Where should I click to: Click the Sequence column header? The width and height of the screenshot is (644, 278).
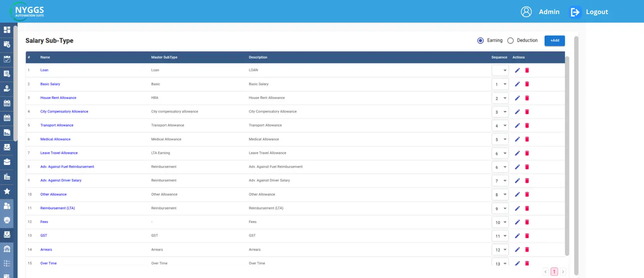499,57
